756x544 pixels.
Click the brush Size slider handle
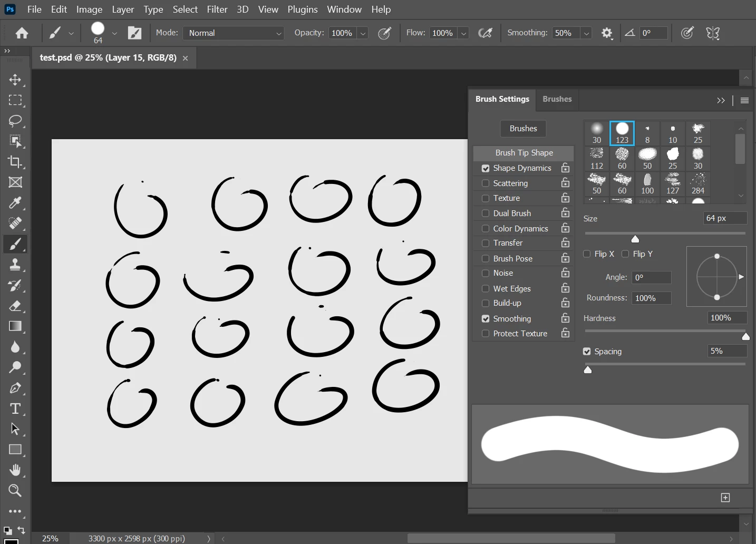[635, 239]
